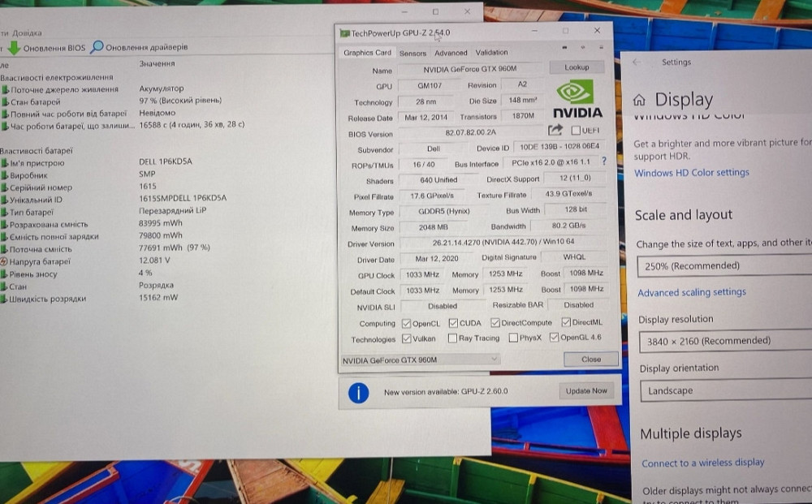Open the Display resolution dropdown
The width and height of the screenshot is (812, 504).
[x=723, y=341]
